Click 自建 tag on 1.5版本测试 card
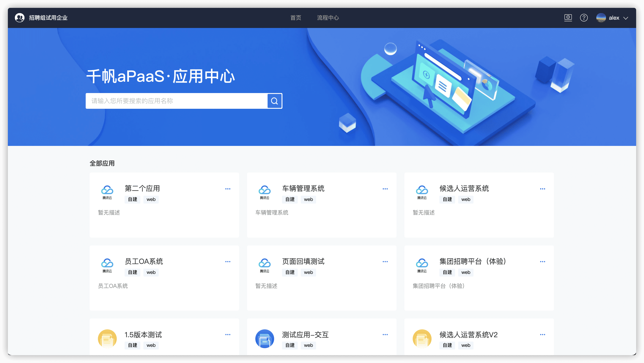Screen dimensions: 644x363 click(x=132, y=345)
